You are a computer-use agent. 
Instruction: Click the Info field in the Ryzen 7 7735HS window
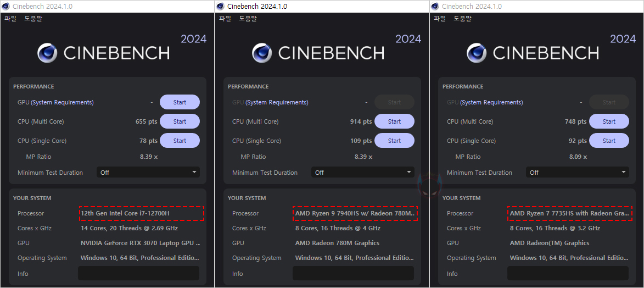568,273
